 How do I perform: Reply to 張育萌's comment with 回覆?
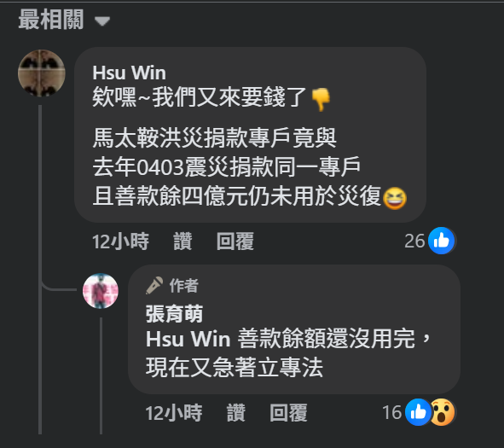288,413
